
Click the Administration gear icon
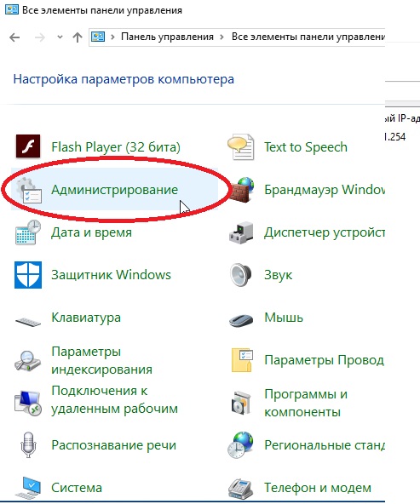[29, 191]
